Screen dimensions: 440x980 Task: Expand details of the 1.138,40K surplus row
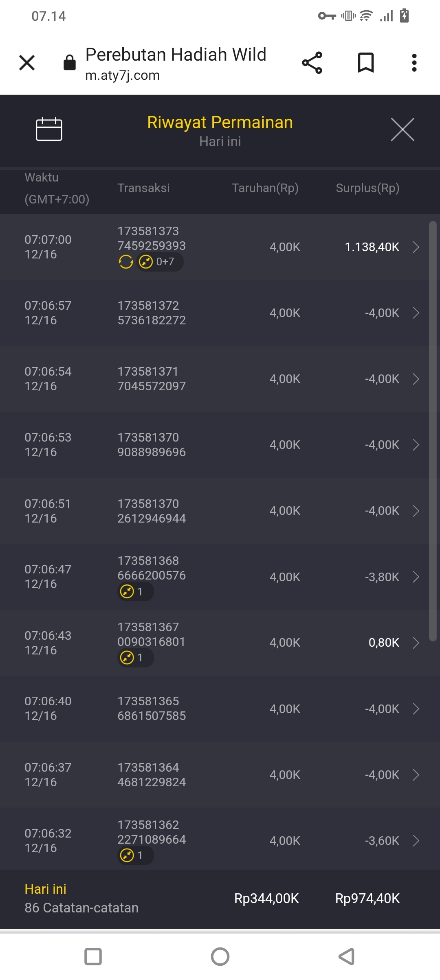coord(416,247)
